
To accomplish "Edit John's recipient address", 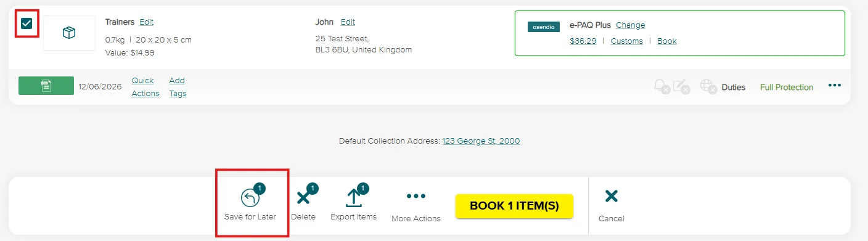I will click(x=348, y=22).
